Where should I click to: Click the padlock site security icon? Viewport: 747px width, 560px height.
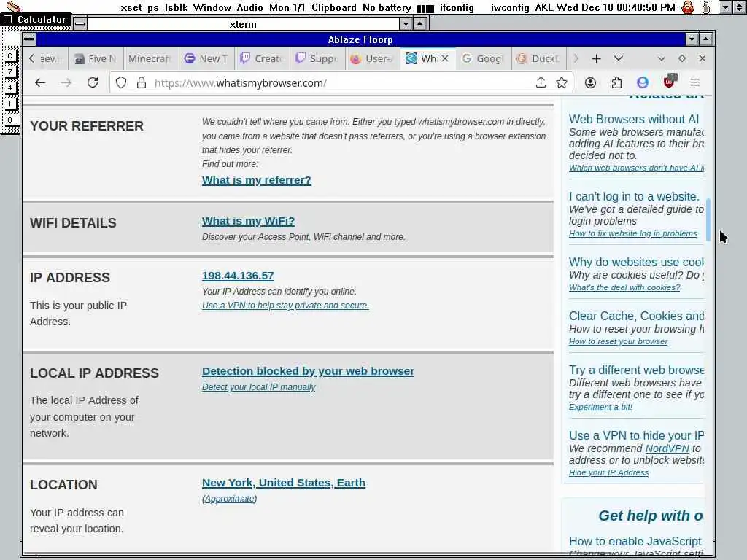coord(141,83)
